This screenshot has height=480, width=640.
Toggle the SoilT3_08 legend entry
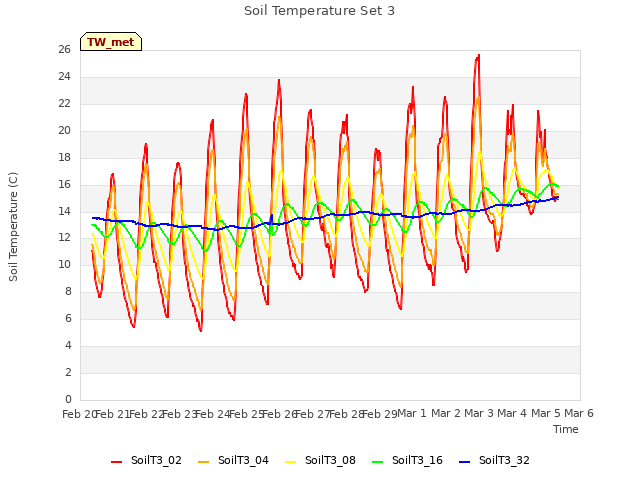pyautogui.click(x=320, y=461)
